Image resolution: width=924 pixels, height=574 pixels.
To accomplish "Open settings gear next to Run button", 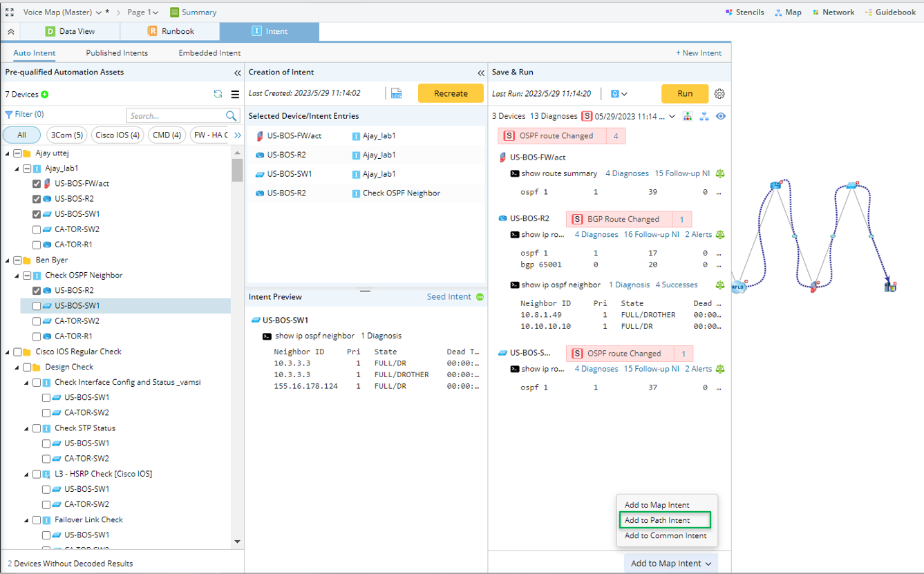I will point(719,94).
